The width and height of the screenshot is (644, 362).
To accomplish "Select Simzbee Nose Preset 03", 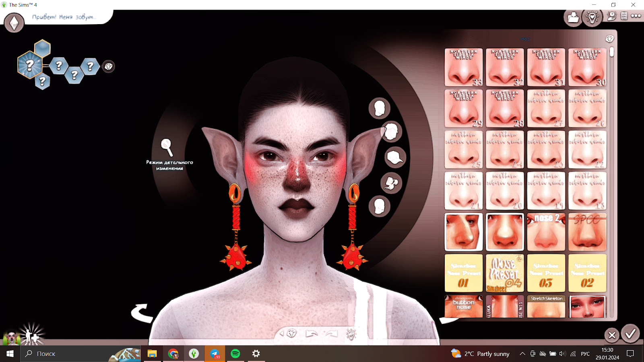I will (546, 273).
